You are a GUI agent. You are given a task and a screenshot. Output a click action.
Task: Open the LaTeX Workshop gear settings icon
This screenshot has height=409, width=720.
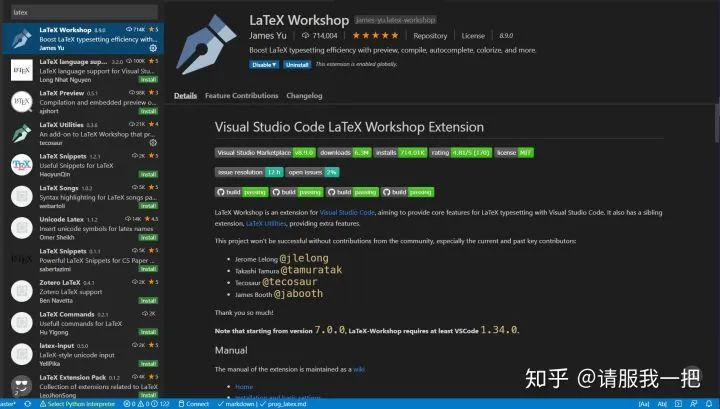(x=153, y=48)
